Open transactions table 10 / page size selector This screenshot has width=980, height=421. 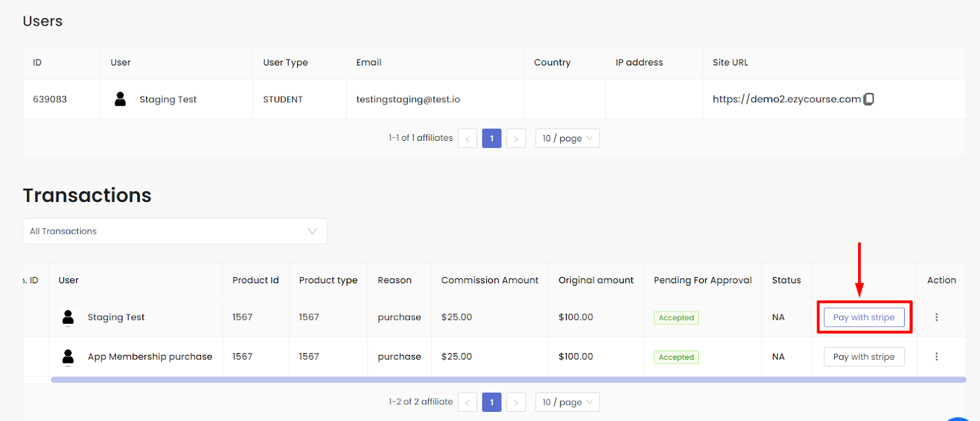tap(567, 402)
